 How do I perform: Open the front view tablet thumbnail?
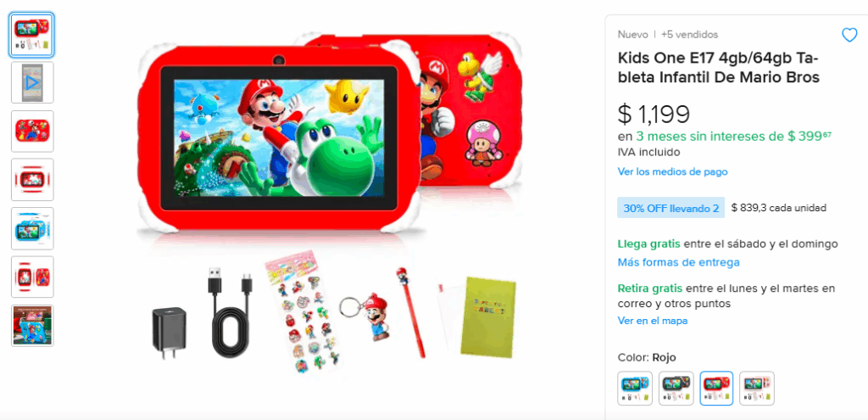(x=32, y=180)
